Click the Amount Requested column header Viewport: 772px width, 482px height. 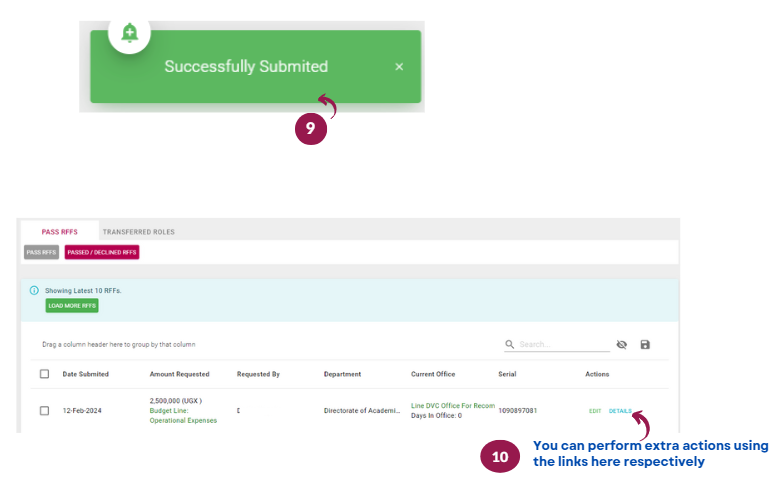[180, 374]
